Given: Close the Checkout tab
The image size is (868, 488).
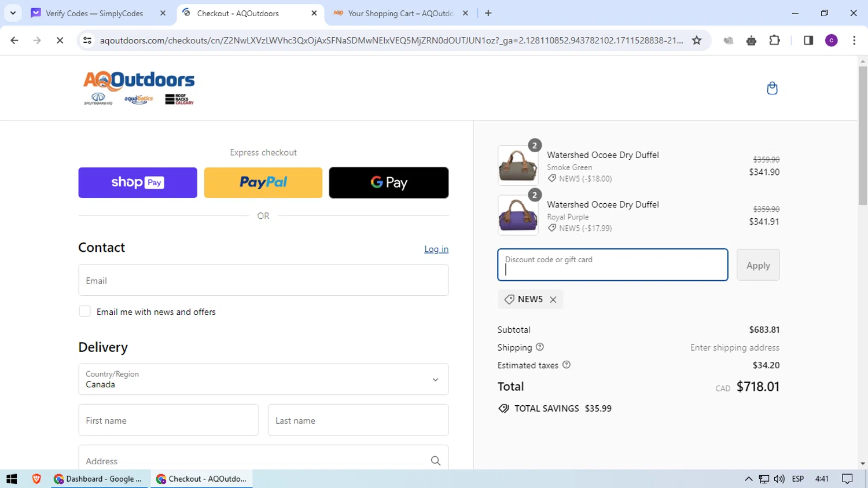Looking at the screenshot, I should [314, 13].
